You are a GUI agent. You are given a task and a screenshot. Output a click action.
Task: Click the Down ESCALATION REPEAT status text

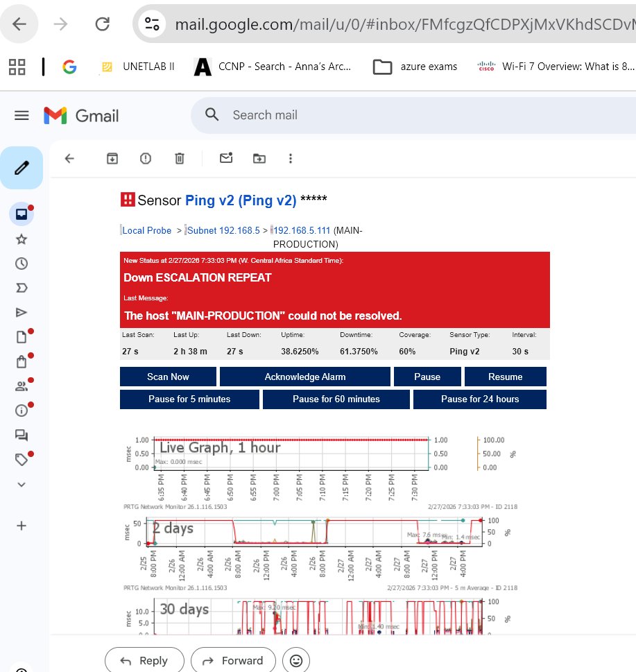(198, 277)
